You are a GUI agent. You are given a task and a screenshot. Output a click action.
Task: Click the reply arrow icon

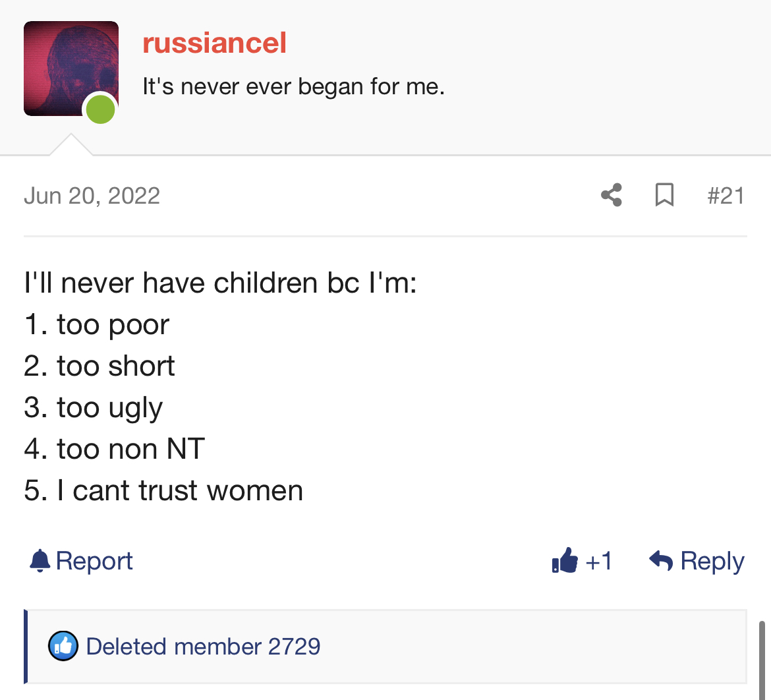(x=660, y=560)
